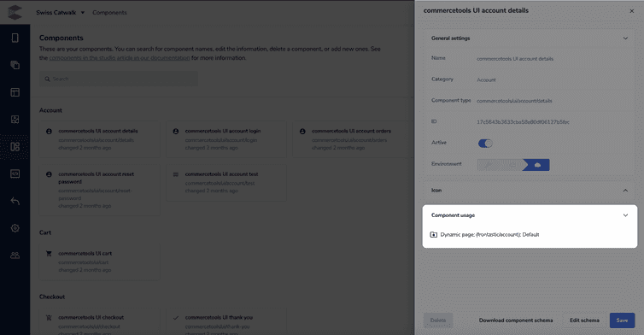644x335 pixels.
Task: Open Dynamic page frontastic/account Default usage
Action: [489, 235]
